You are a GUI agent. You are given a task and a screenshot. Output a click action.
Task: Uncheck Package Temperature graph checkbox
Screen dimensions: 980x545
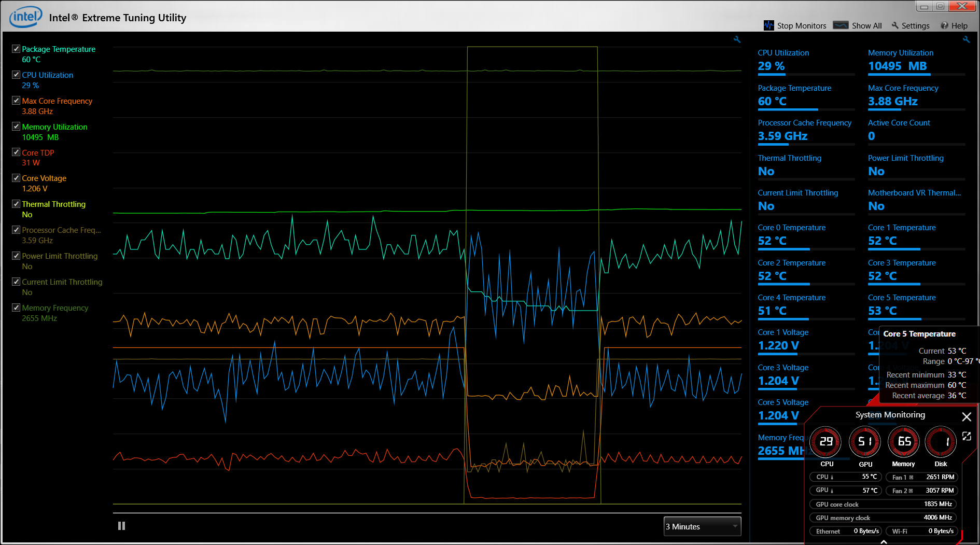pyautogui.click(x=16, y=49)
